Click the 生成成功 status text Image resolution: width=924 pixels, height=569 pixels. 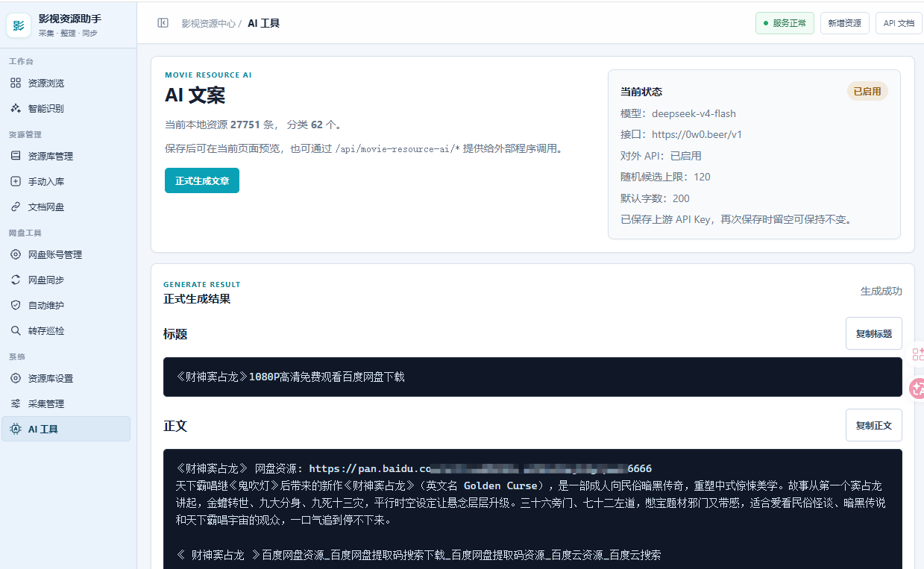click(x=881, y=291)
